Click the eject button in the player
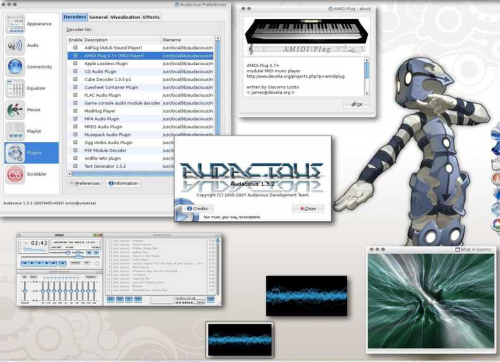The image size is (500, 362). (62, 263)
